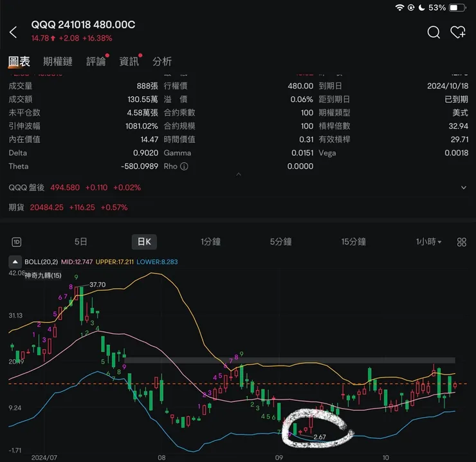
Task: Tap the chart y-axis label 31.13
Action: [15, 315]
